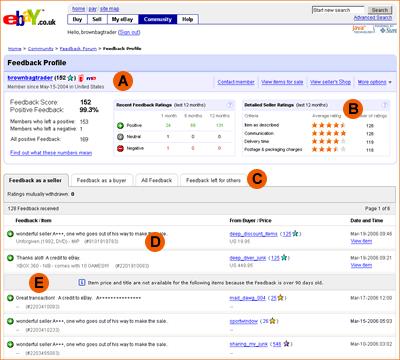Viewport: 400px width, 360px height.
Task: Click 'Ratings mutually withdrawn: 0' text
Action: 41,194
